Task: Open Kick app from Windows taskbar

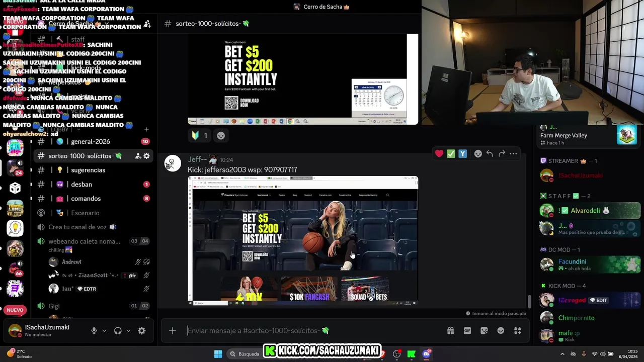Action: point(412,354)
